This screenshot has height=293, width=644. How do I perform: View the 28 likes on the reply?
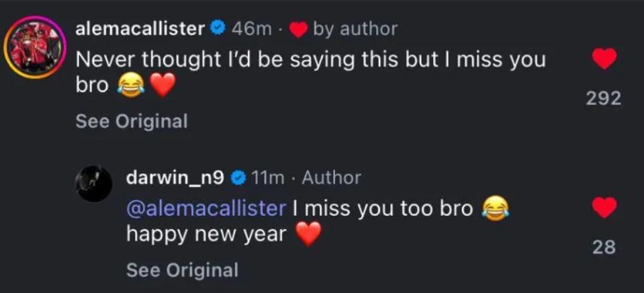(x=604, y=247)
